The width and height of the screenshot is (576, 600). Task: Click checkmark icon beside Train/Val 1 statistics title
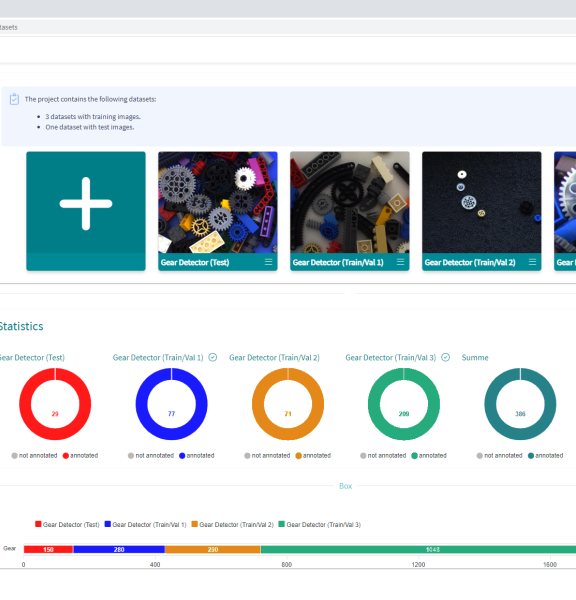tap(213, 357)
